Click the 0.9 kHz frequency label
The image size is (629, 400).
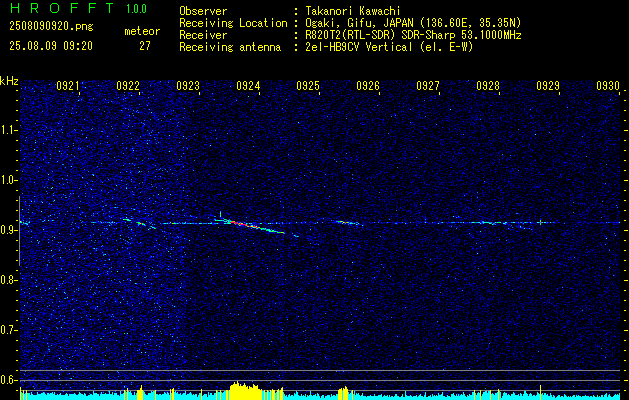pos(8,230)
